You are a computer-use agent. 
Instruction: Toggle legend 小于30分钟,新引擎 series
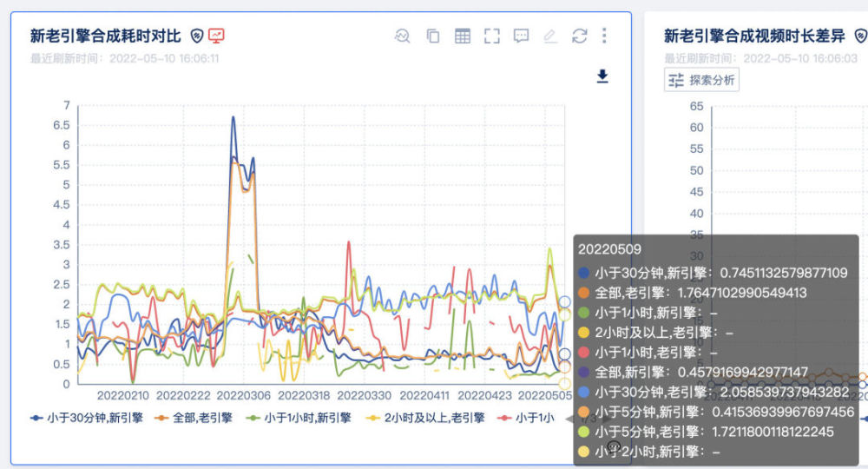pyautogui.click(x=87, y=418)
